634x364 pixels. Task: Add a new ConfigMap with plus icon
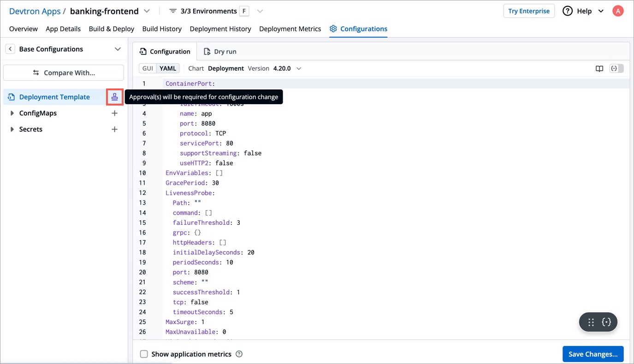tap(114, 113)
